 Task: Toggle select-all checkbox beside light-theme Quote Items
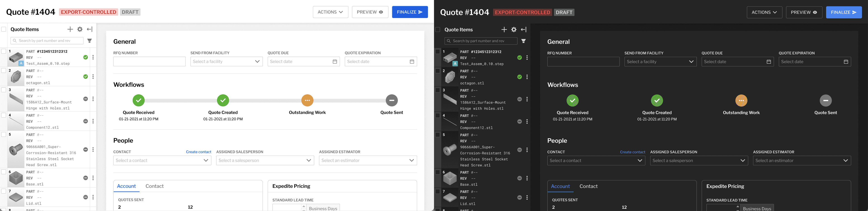(4, 29)
